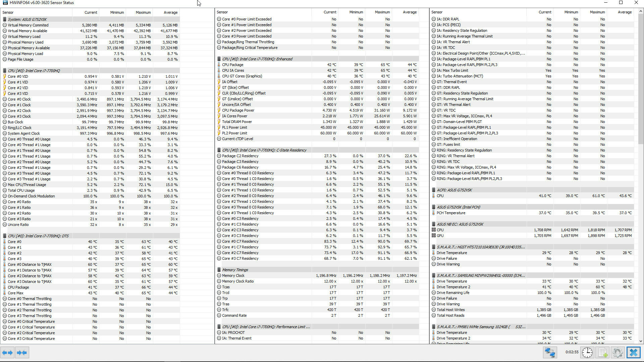Close sensors with the blue X button
This screenshot has height=362, width=644.
click(x=633, y=353)
